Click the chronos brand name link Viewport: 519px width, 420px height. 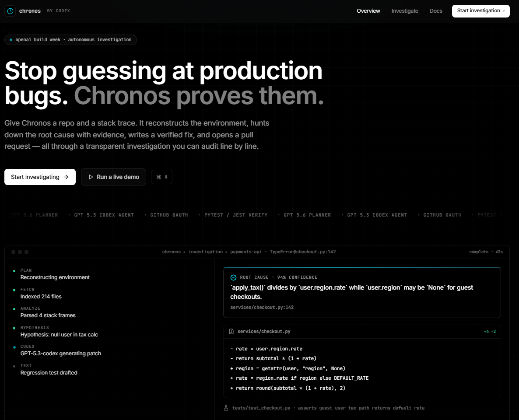coord(30,11)
